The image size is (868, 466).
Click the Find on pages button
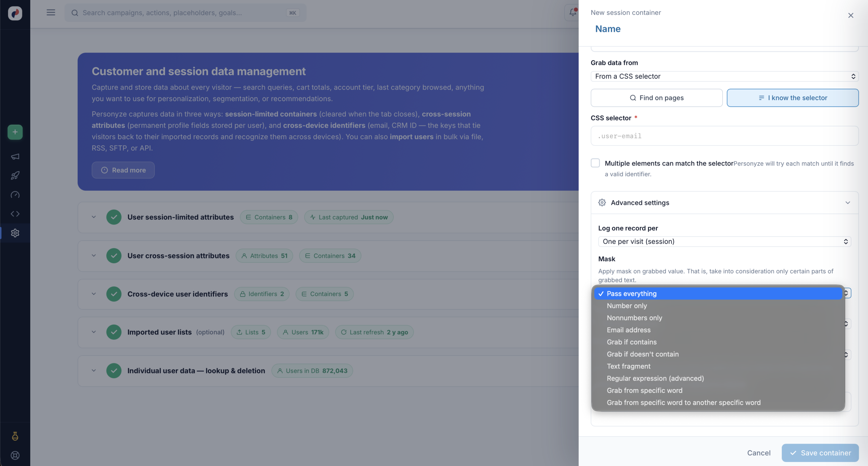(656, 98)
